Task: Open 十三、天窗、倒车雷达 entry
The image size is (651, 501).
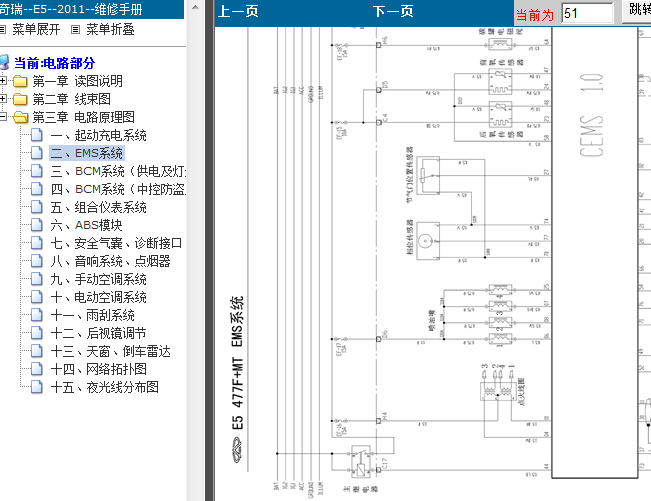Action: tap(110, 351)
